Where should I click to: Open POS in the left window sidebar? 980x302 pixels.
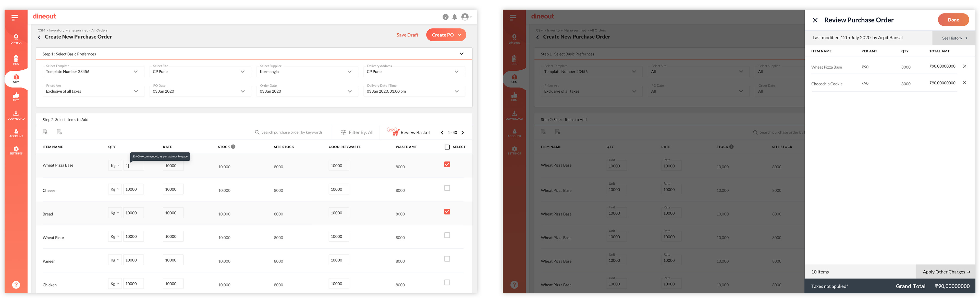[x=16, y=60]
